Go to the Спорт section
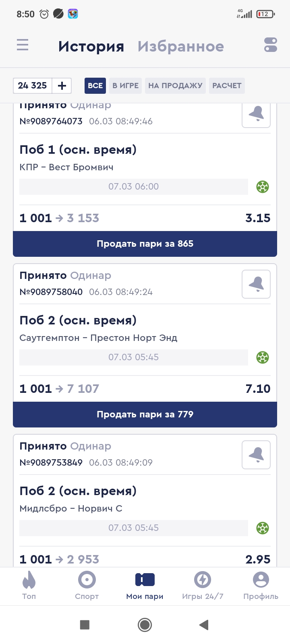The image size is (290, 644). pos(87,586)
